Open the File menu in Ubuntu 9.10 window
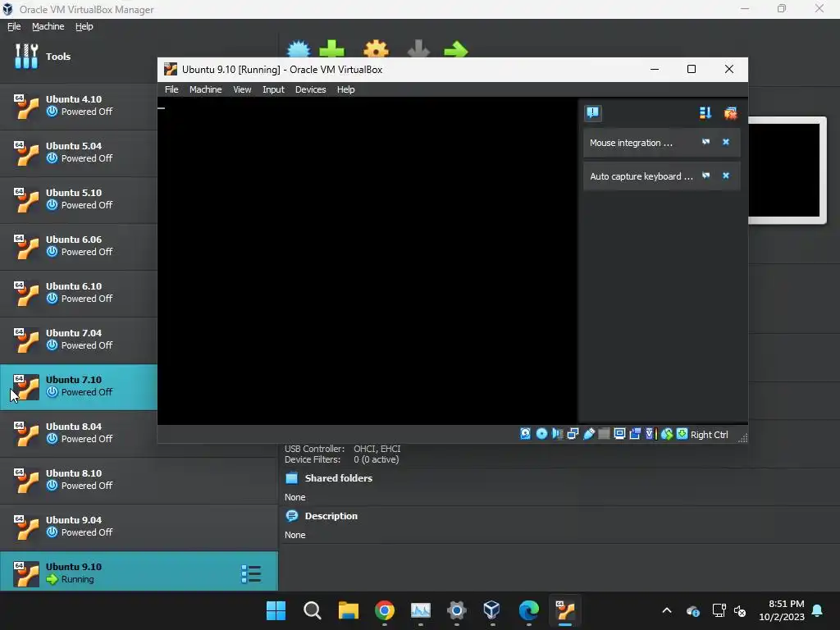This screenshot has width=840, height=630. (171, 89)
